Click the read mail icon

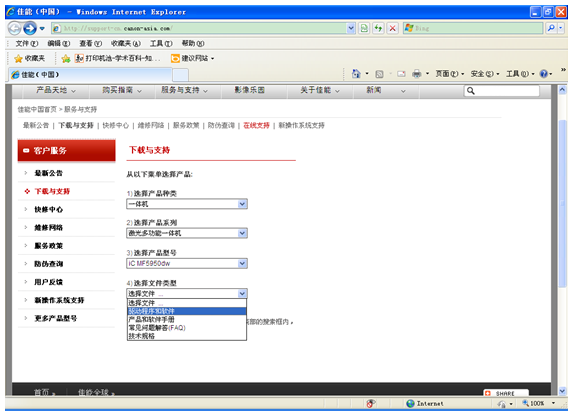pyautogui.click(x=402, y=74)
